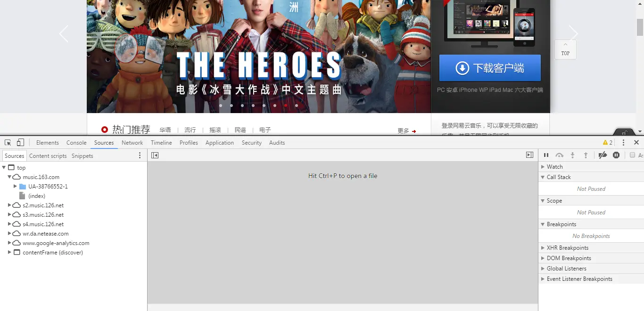644x311 pixels.
Task: Switch to the Profiles tab
Action: tap(189, 142)
